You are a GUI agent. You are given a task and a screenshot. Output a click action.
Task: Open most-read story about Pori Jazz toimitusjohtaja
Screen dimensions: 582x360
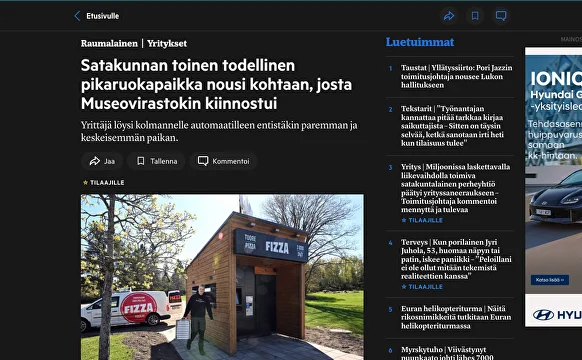click(457, 76)
